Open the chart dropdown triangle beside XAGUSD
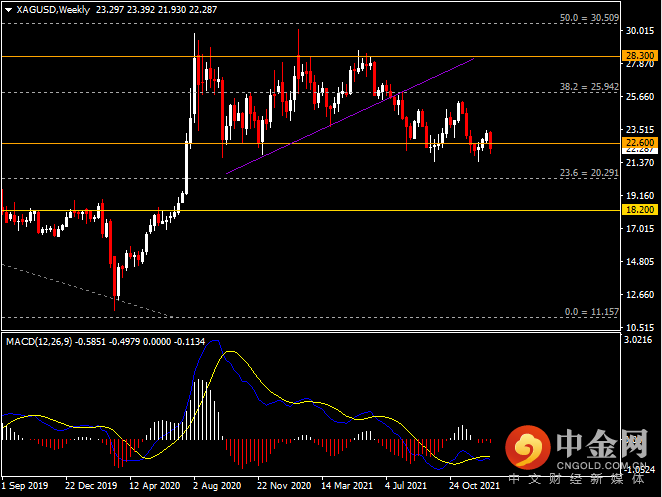 8,10
